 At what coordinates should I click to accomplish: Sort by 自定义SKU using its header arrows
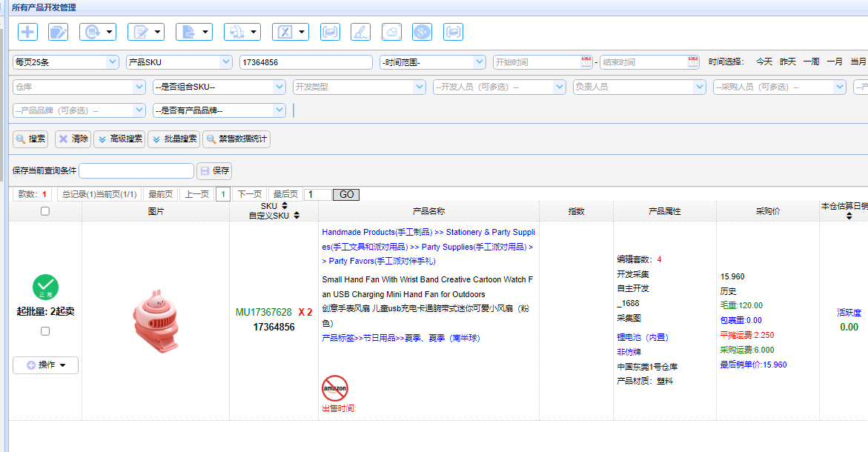(296, 215)
